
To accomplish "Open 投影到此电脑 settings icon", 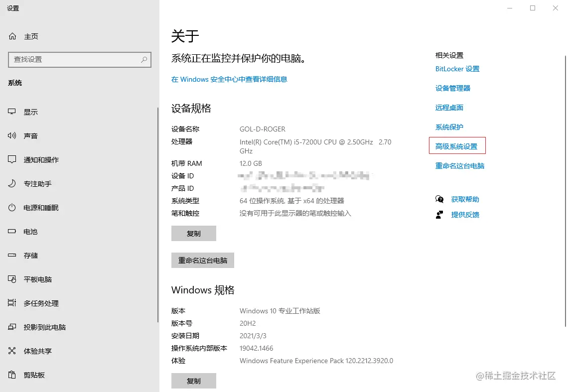I will point(11,327).
